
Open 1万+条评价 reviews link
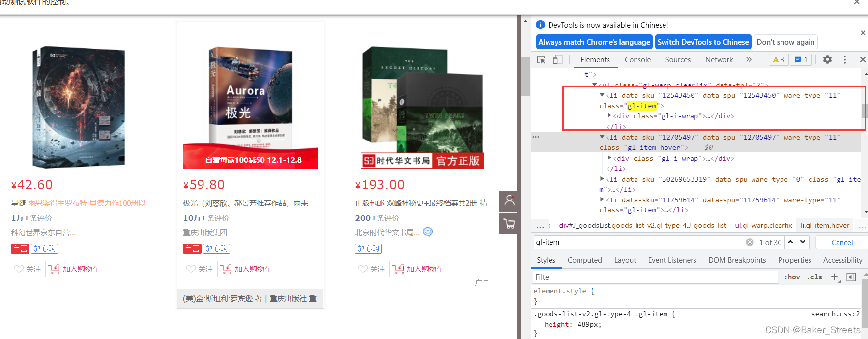(31, 218)
